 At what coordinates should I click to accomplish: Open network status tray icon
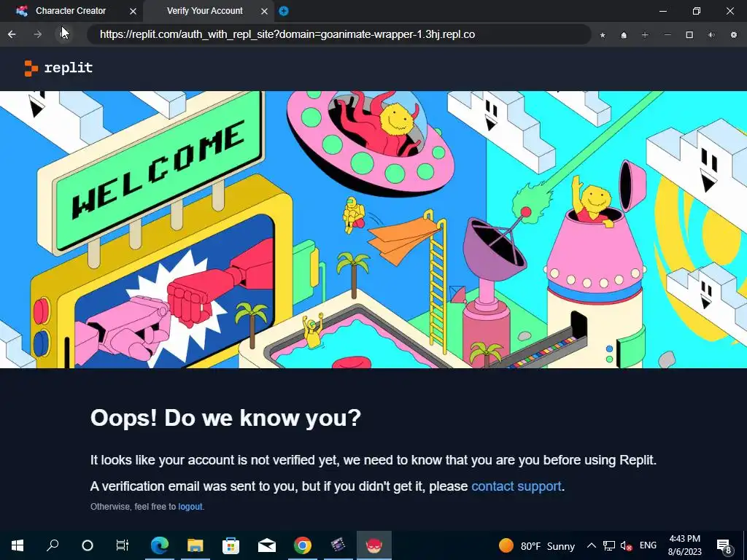[x=609, y=545]
